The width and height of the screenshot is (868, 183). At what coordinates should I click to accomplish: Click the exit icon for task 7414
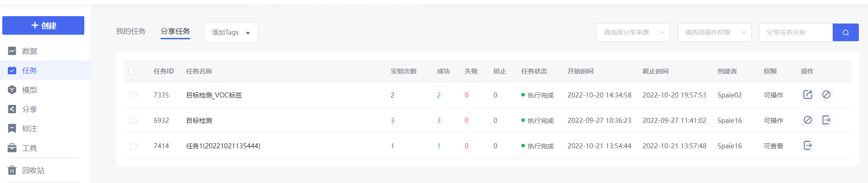tap(807, 146)
